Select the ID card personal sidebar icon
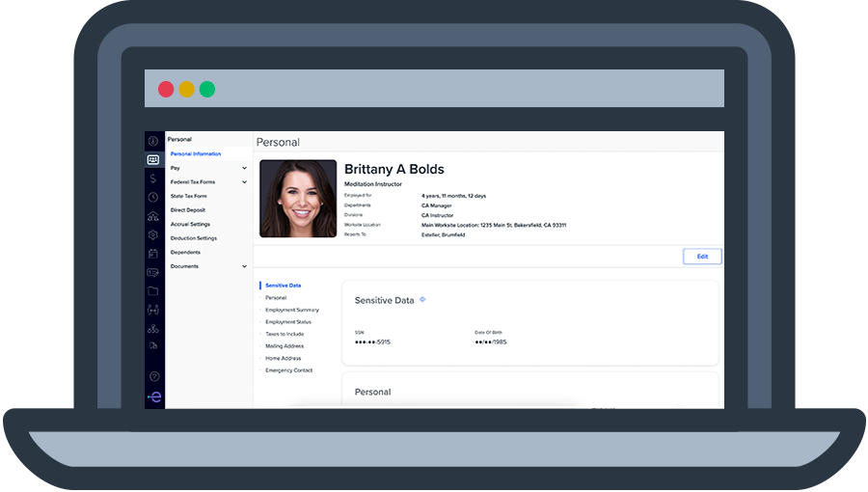This screenshot has width=868, height=492. 153,160
